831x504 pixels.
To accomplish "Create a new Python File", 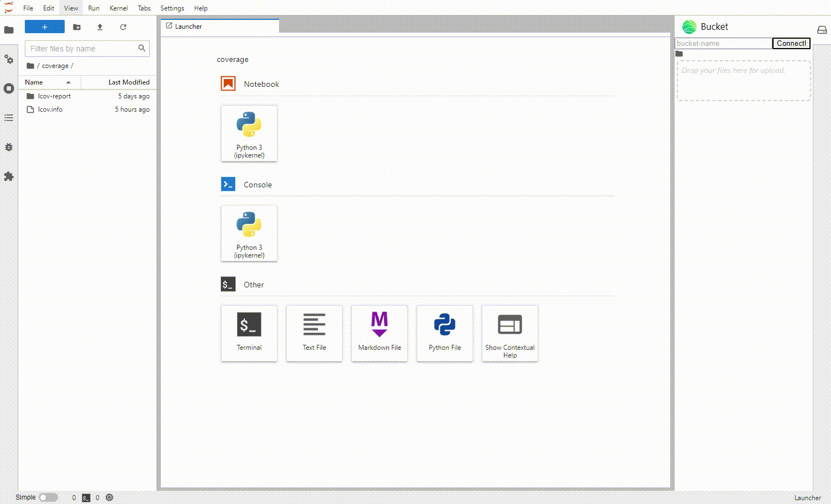I will point(444,333).
